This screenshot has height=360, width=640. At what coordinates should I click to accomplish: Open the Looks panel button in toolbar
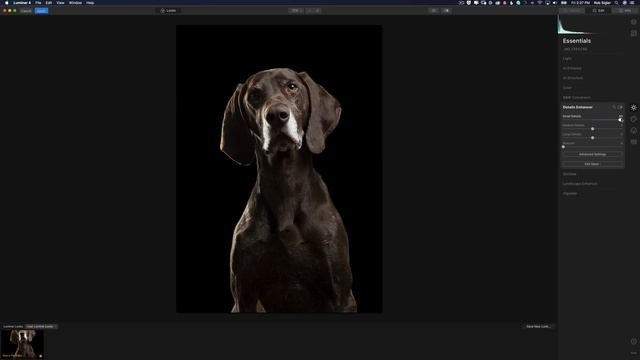[x=168, y=11]
